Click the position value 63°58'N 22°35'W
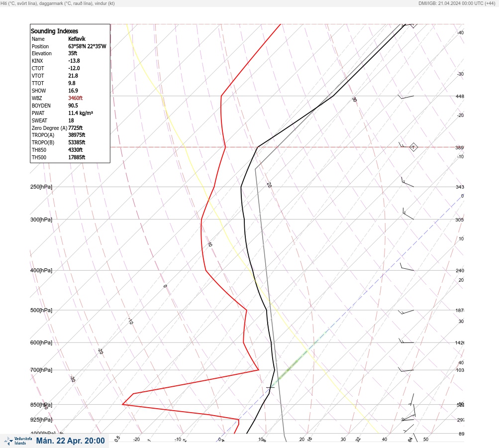Viewport: 499px width, 448px height. [87, 46]
